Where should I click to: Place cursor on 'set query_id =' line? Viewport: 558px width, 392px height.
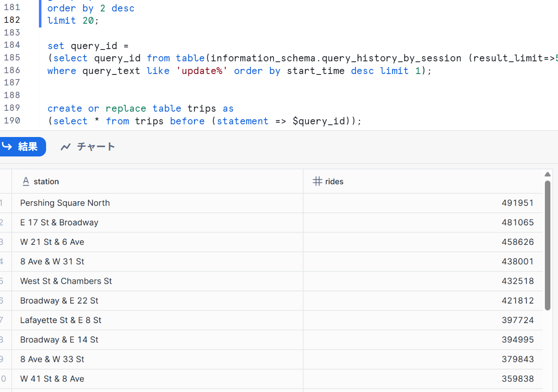coord(88,46)
